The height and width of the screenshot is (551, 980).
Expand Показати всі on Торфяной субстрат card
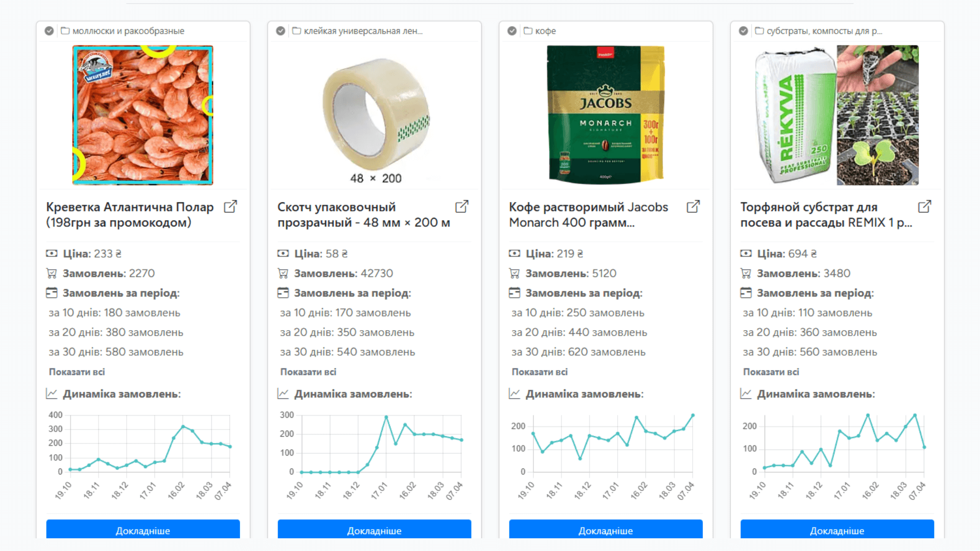pyautogui.click(x=771, y=372)
